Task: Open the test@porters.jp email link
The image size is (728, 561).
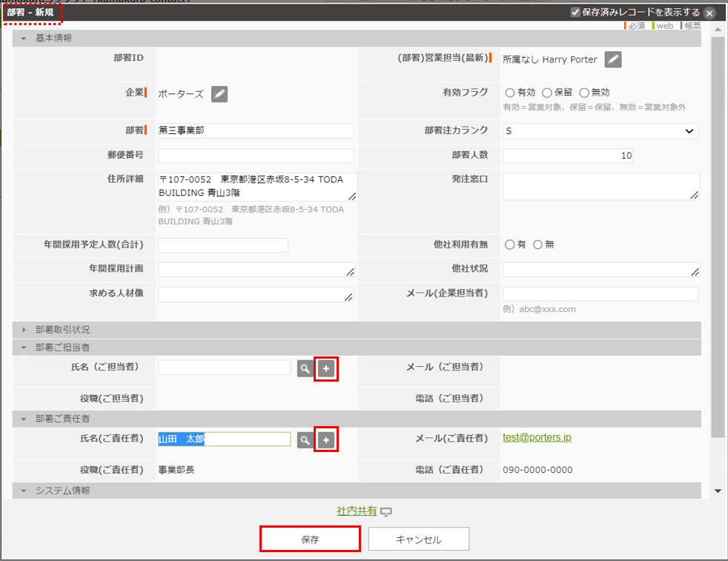Action: click(x=537, y=438)
